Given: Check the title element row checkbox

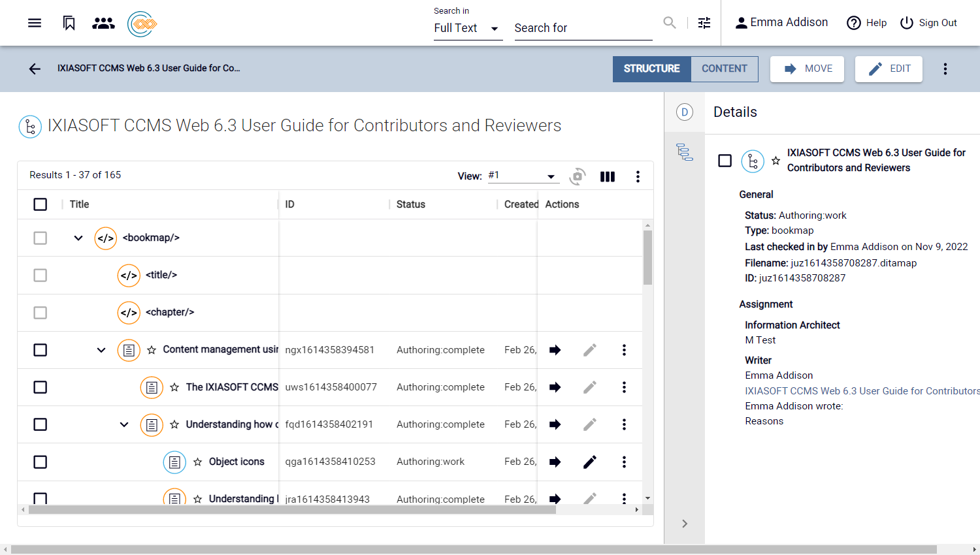Looking at the screenshot, I should [x=41, y=275].
